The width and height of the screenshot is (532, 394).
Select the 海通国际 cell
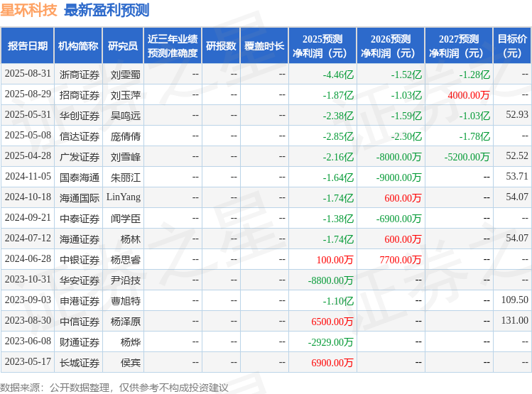(x=80, y=198)
